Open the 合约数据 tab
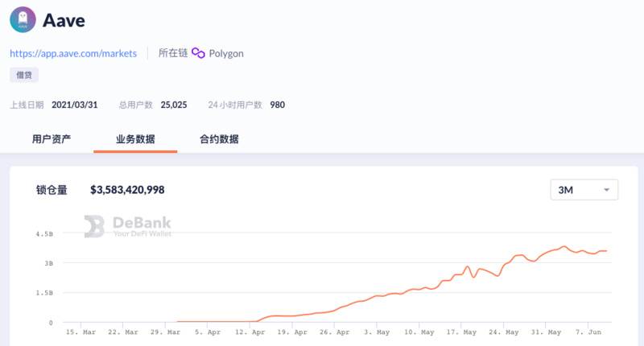 pyautogui.click(x=219, y=139)
